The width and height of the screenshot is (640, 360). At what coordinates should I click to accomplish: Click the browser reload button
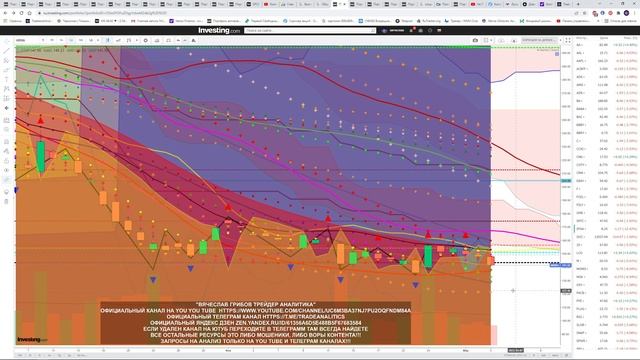point(21,13)
